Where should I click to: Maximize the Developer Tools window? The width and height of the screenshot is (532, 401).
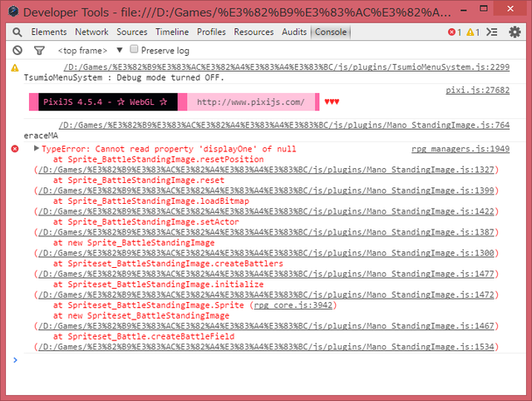pyautogui.click(x=484, y=9)
